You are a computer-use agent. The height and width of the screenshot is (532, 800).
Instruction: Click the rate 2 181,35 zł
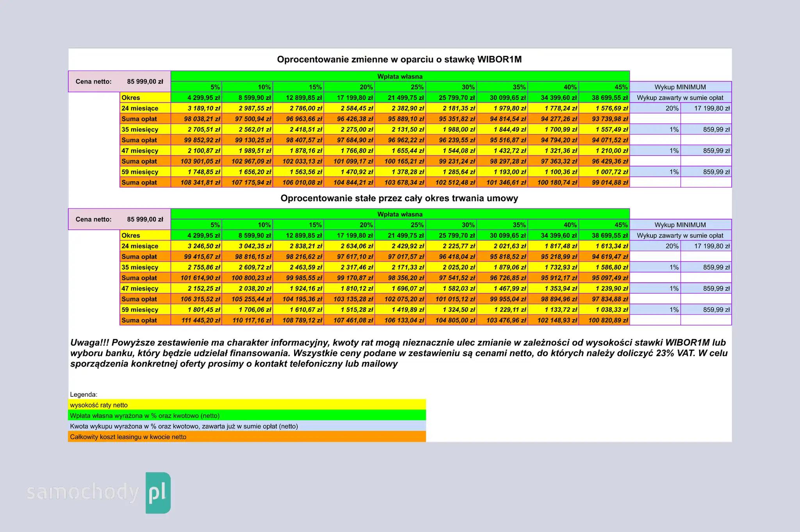[x=451, y=108]
